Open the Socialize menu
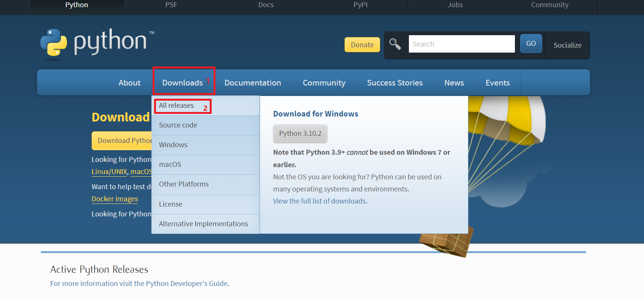The height and width of the screenshot is (300, 644). click(x=568, y=45)
